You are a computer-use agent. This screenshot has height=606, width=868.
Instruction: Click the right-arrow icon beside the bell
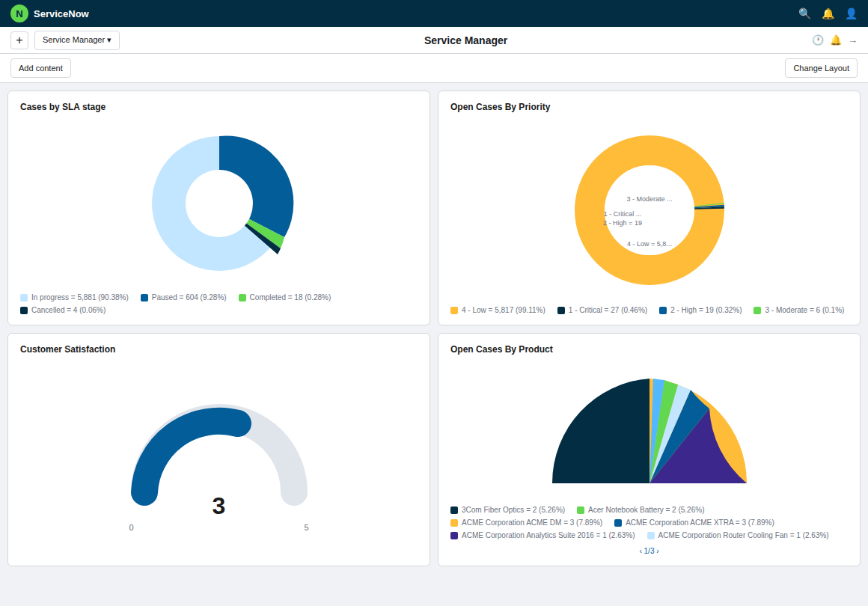point(852,41)
